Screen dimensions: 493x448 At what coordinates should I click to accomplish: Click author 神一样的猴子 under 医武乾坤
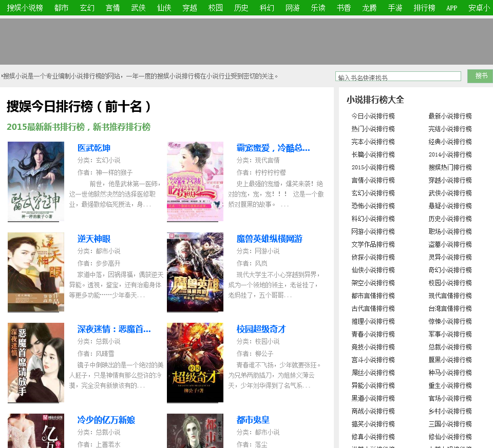pos(114,172)
